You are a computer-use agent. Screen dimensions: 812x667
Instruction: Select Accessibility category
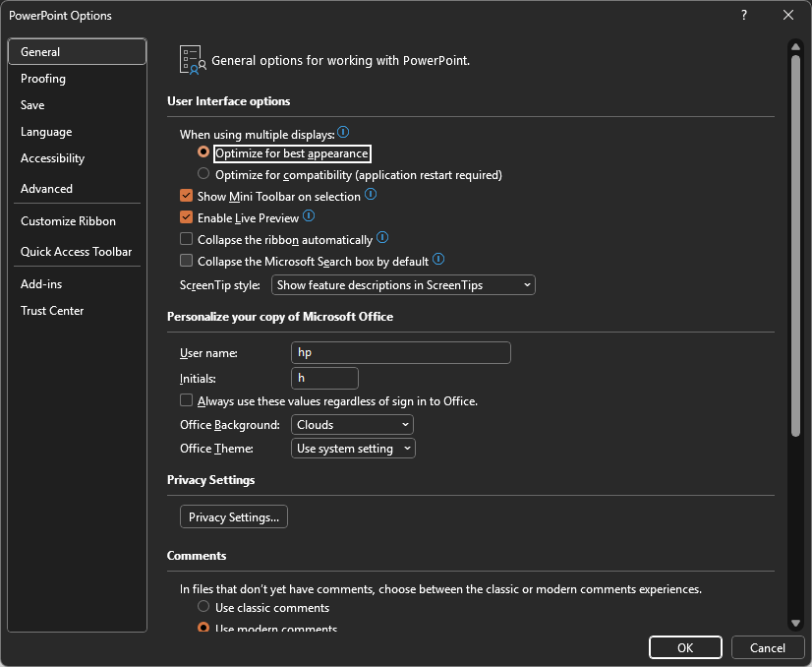pos(77,158)
